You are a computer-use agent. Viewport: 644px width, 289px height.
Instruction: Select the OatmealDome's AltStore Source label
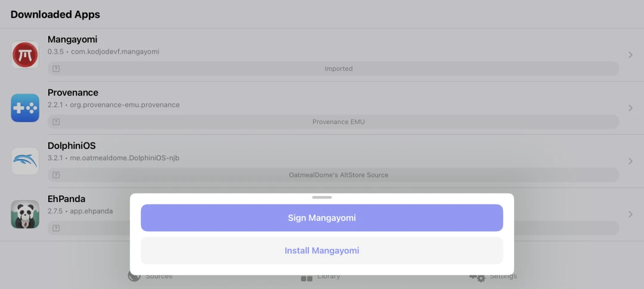click(x=338, y=175)
